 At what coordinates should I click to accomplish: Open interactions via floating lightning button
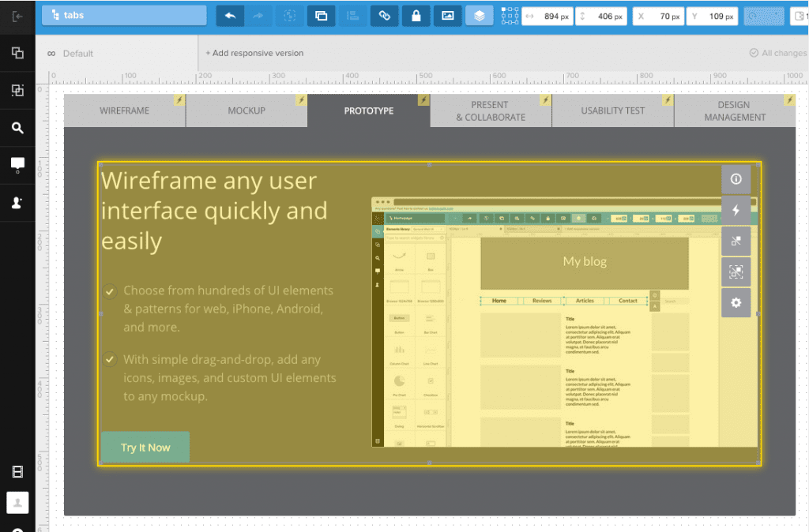coord(736,210)
